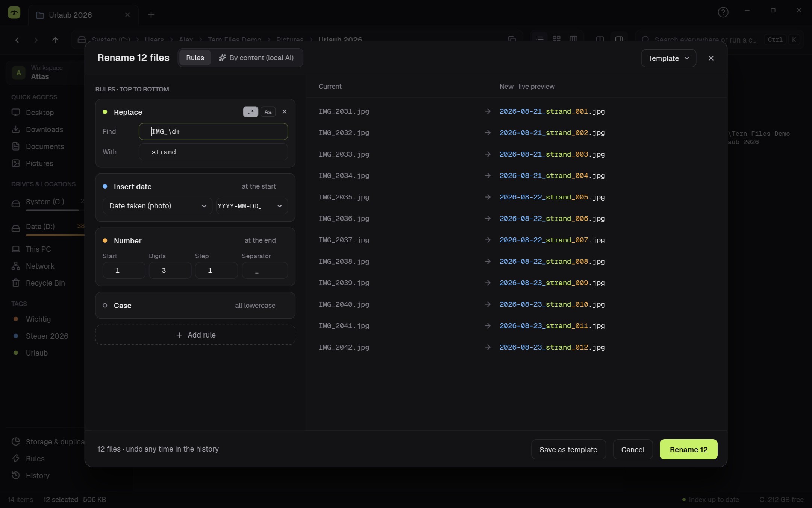Open Pictures in the sidebar
The image size is (812, 508).
[32, 163]
